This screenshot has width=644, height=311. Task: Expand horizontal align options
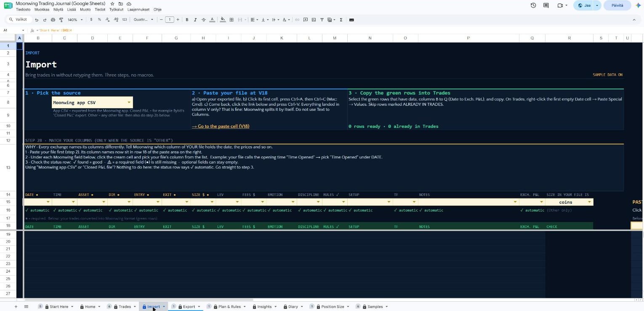click(x=254, y=20)
